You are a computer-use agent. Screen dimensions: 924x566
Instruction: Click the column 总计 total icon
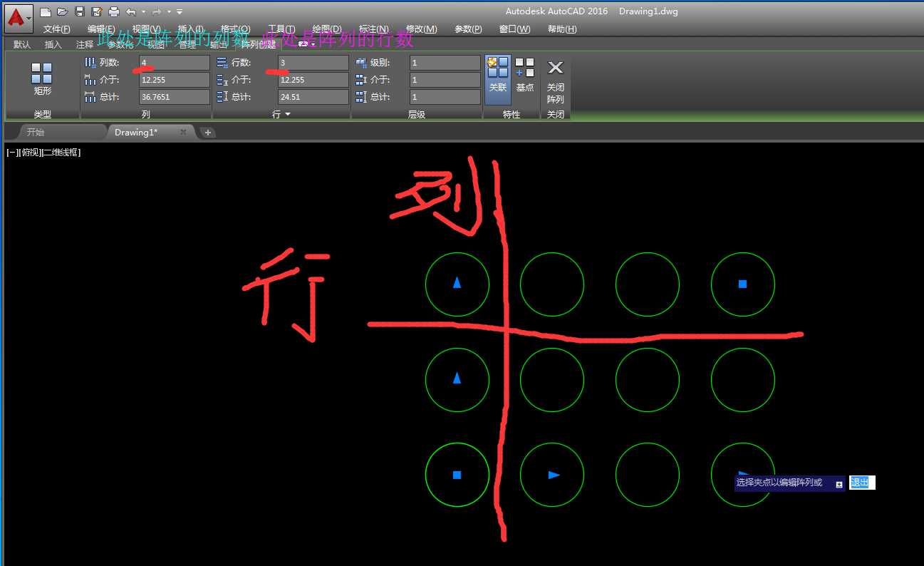pos(90,97)
